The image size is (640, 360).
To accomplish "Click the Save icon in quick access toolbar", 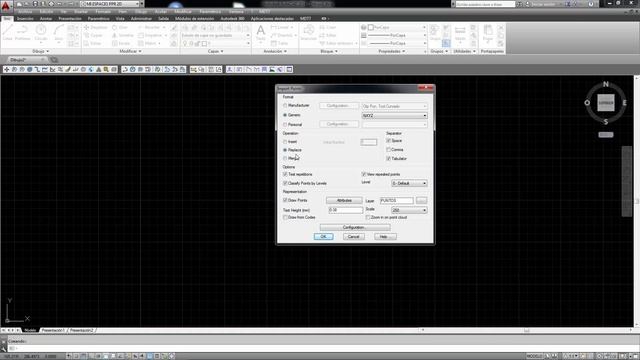I will point(35,4).
